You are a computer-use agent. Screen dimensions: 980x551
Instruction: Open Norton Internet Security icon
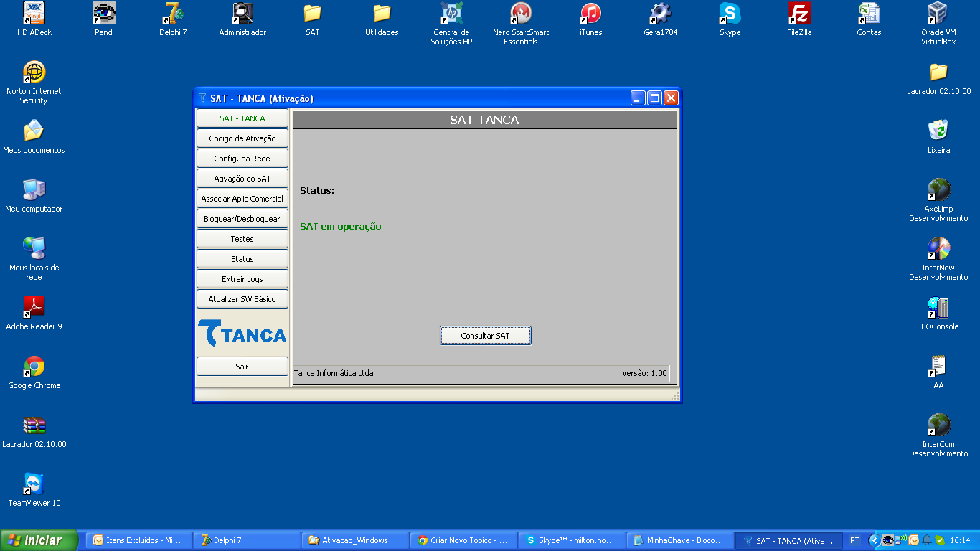point(34,83)
